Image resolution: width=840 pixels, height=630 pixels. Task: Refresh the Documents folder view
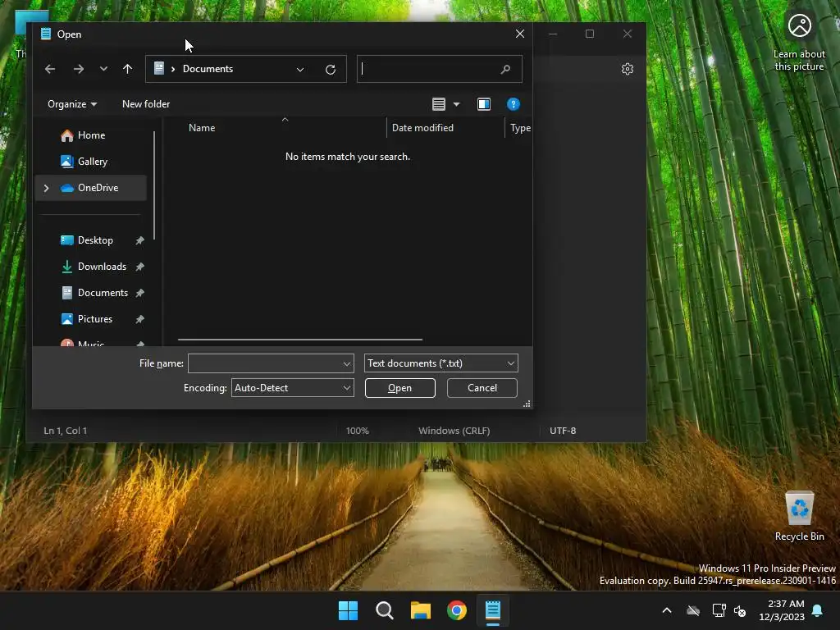tap(331, 69)
